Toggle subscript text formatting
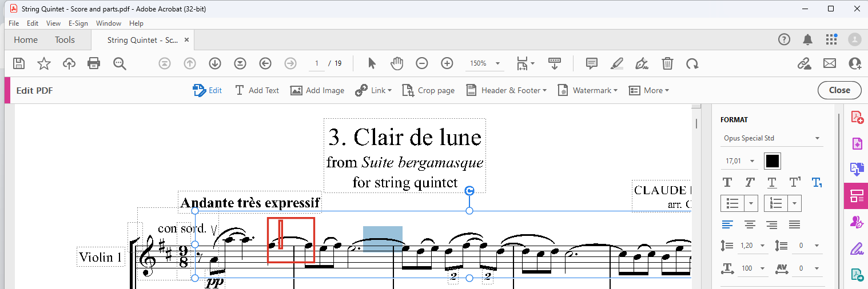The image size is (868, 289). pyautogui.click(x=817, y=183)
